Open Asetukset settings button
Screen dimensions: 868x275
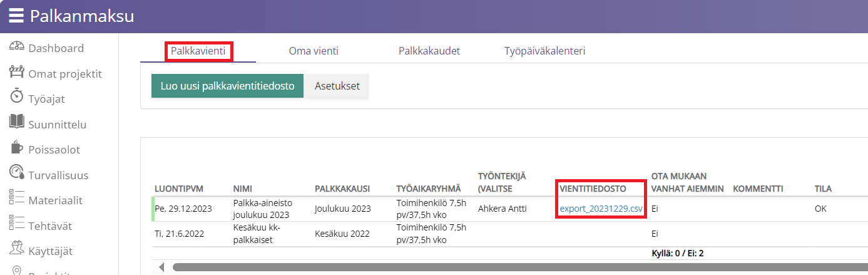click(x=337, y=86)
